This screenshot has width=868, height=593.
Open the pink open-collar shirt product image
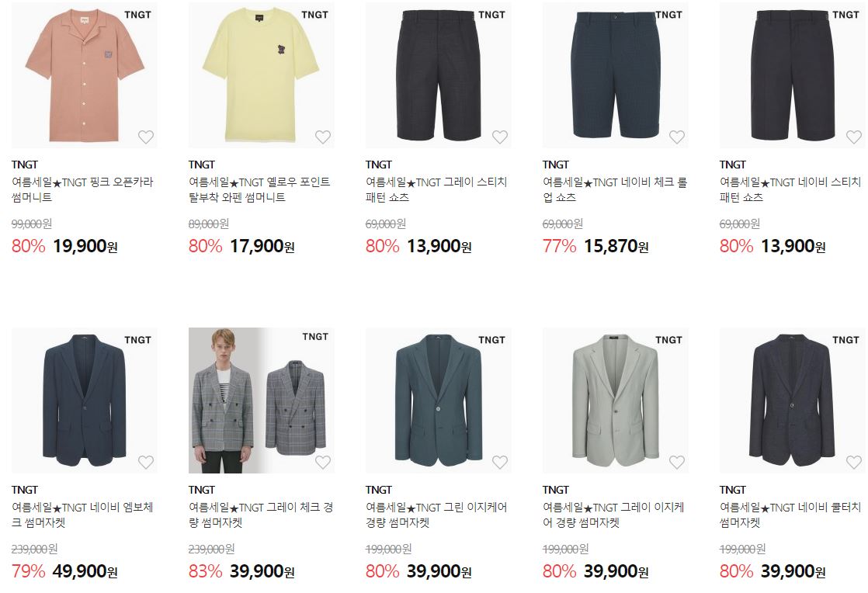pyautogui.click(x=84, y=75)
